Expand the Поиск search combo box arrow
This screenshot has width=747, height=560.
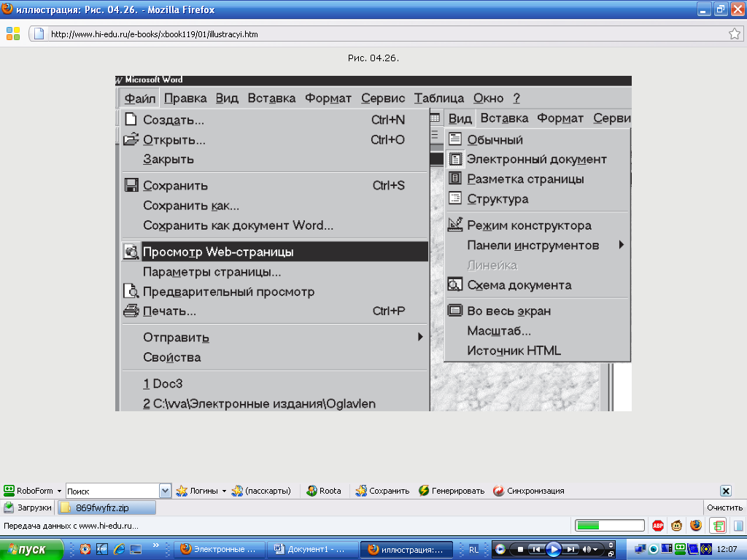pos(165,491)
